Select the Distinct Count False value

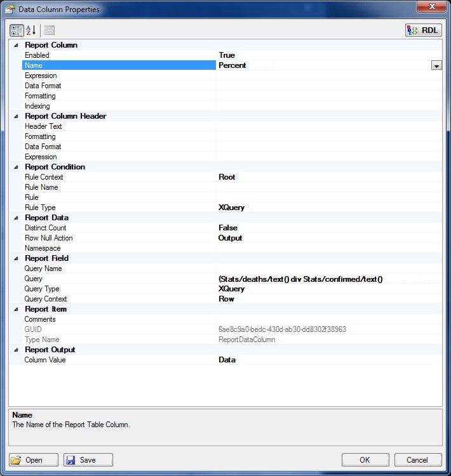(x=228, y=228)
